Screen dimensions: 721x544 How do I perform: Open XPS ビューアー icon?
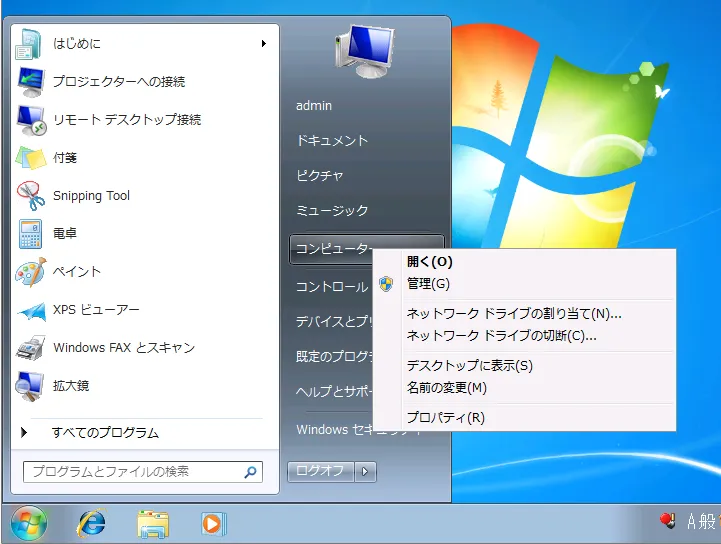31,311
